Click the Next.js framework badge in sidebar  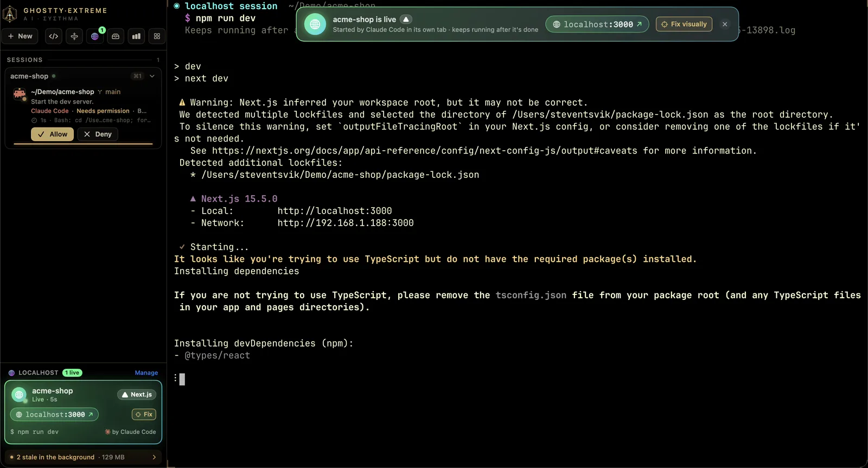[x=137, y=395]
